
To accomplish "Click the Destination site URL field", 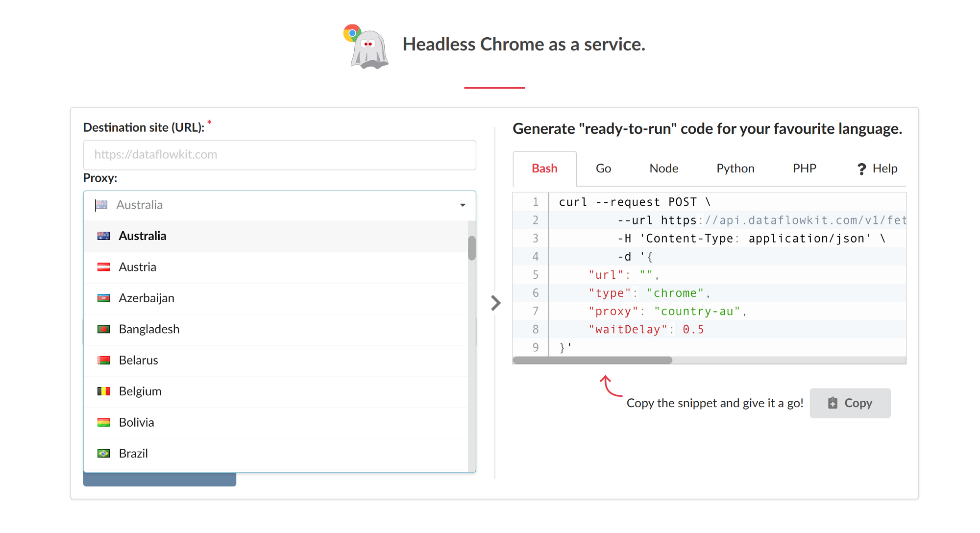I will 279,155.
